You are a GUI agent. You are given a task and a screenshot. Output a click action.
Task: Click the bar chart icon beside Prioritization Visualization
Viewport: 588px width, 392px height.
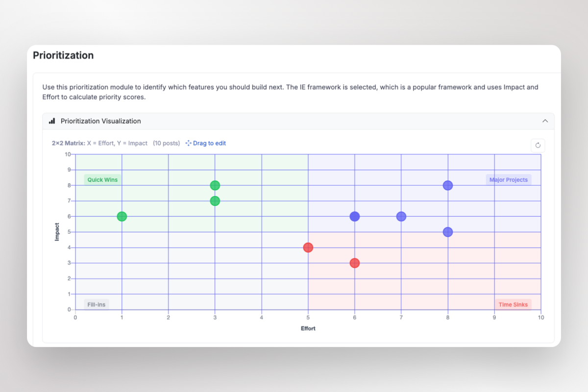click(x=51, y=121)
